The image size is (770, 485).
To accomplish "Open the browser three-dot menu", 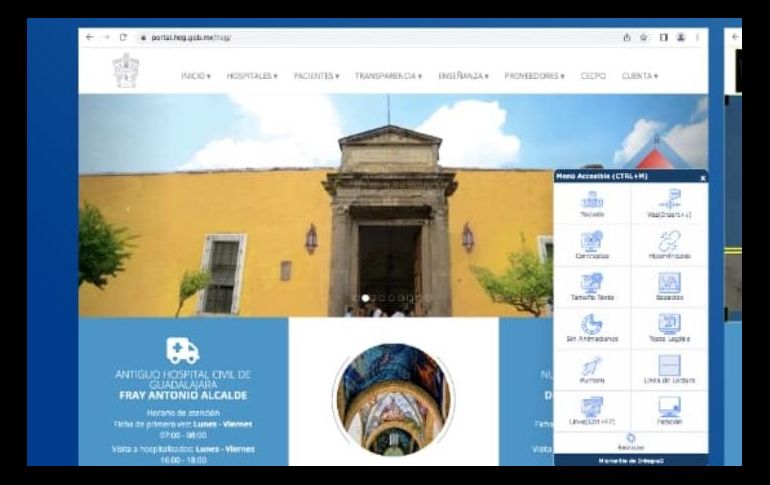I will coord(697,37).
